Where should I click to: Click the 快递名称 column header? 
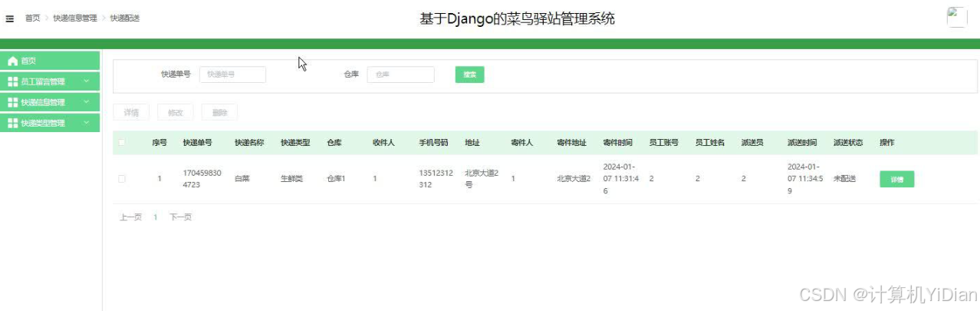pos(250,143)
